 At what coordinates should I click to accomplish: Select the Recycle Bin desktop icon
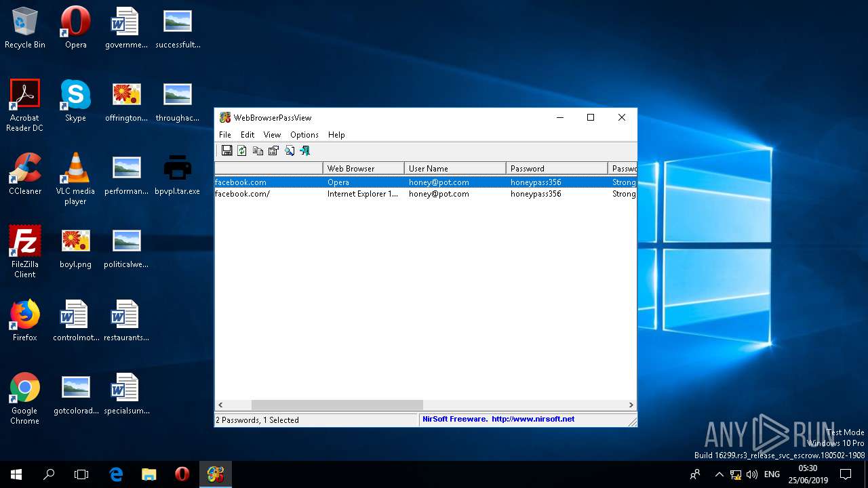coord(25,28)
